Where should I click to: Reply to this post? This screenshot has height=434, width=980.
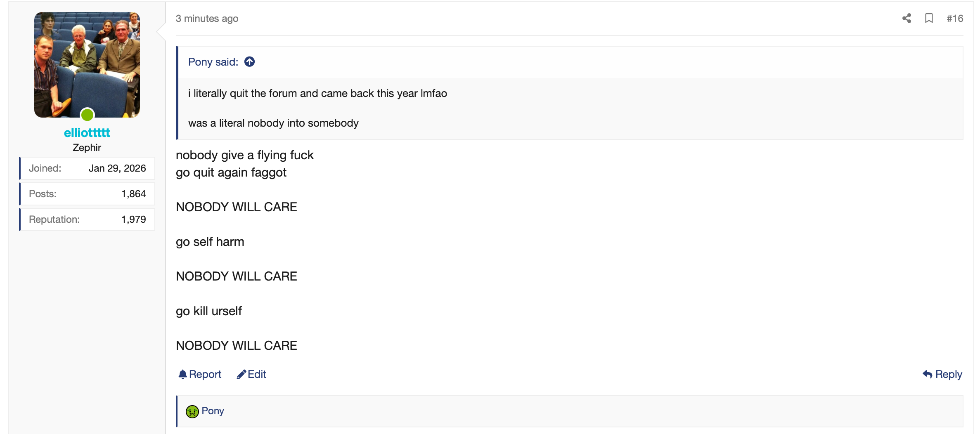point(942,374)
